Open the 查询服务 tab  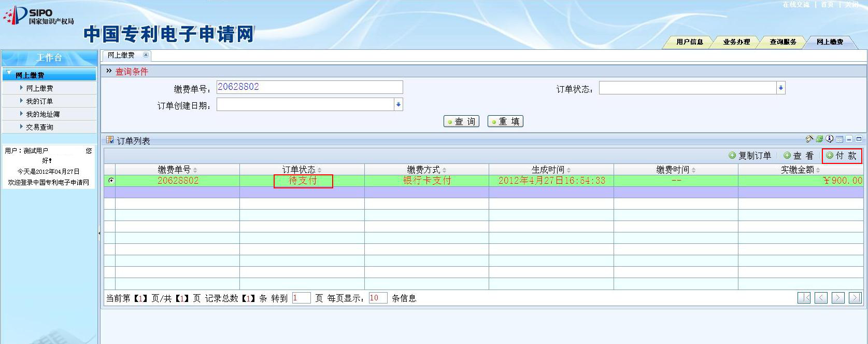tap(782, 42)
